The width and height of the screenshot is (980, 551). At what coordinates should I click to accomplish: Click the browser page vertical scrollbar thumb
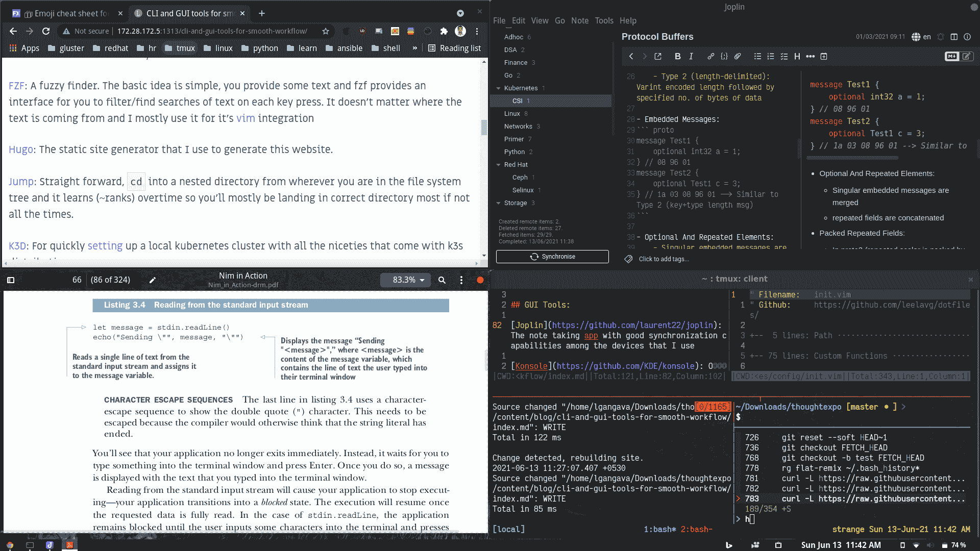coord(484,127)
